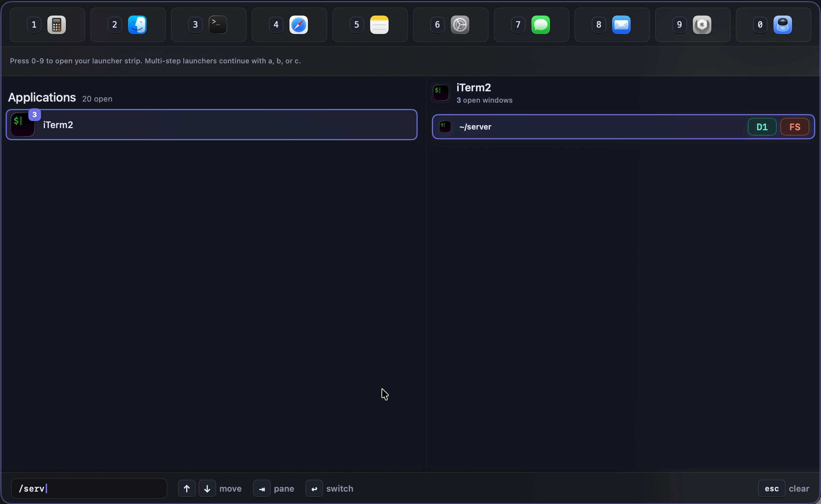The width and height of the screenshot is (821, 504).
Task: Click the number key 1 label
Action: click(34, 25)
